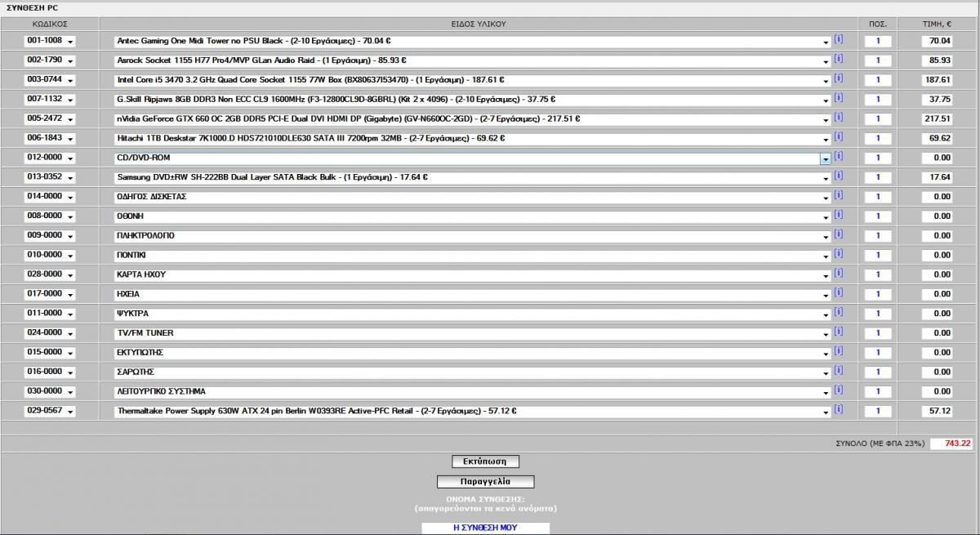Screen dimensions: 980x535
Task: Click info icon for Samsung DVD±RW row
Action: 838,176
